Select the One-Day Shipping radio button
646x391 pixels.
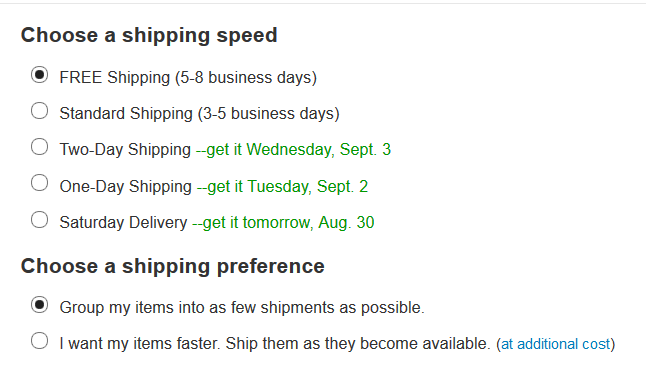point(40,183)
